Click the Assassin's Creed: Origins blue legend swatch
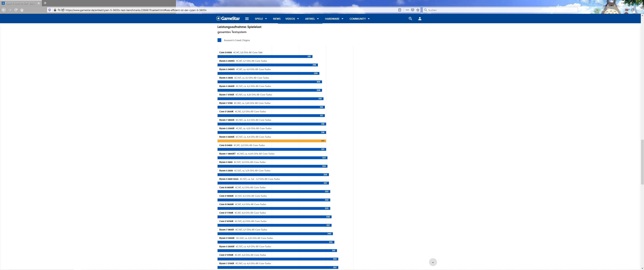Viewport: 644px width, 270px height. click(219, 40)
